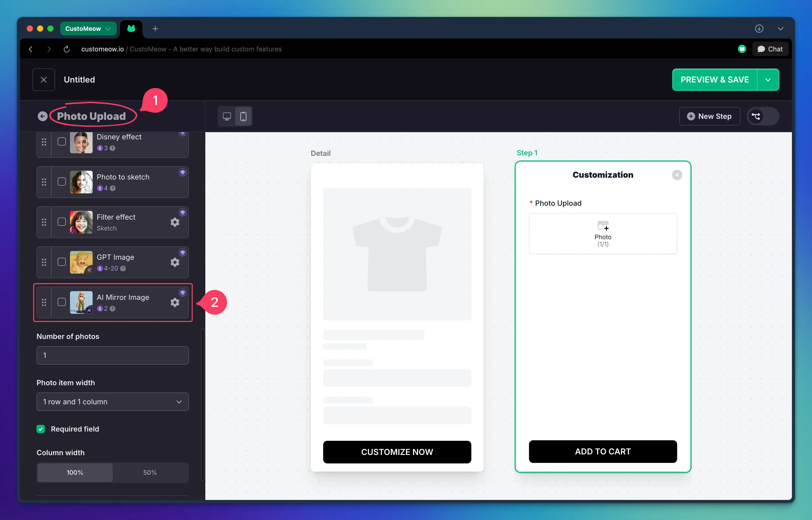Click the Disney effect thumbnail
Viewport: 812px width, 520px height.
tap(81, 142)
